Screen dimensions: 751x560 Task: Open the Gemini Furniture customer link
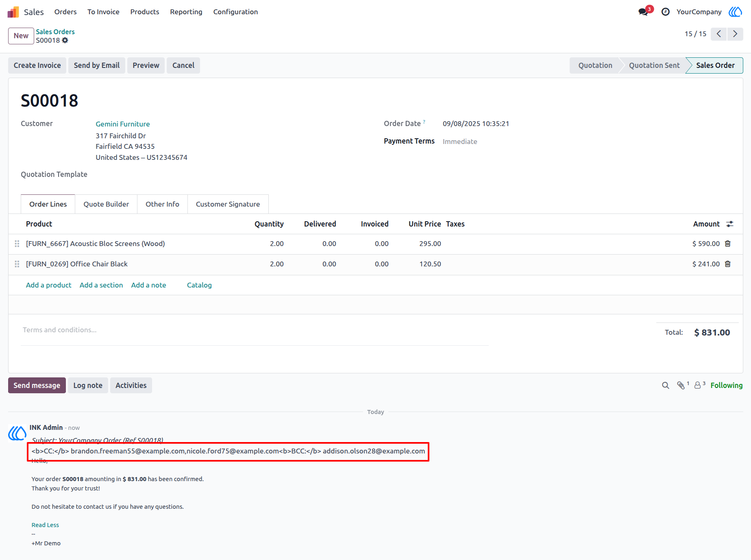click(123, 124)
